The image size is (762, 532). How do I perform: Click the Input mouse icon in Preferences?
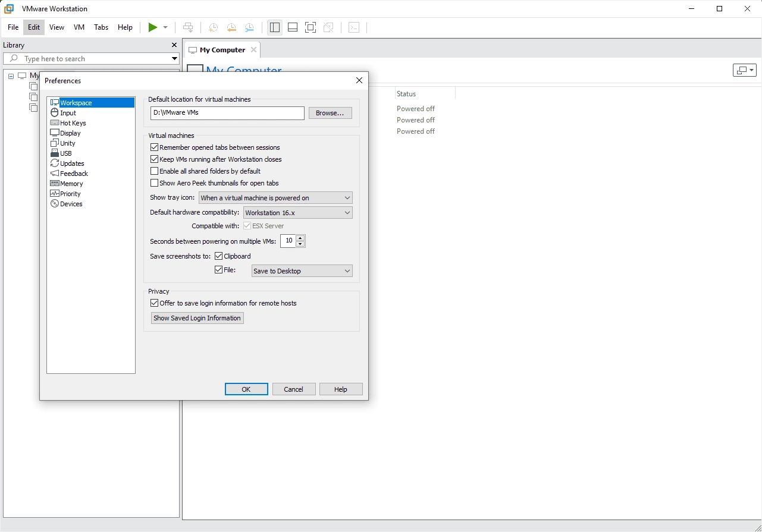click(55, 113)
